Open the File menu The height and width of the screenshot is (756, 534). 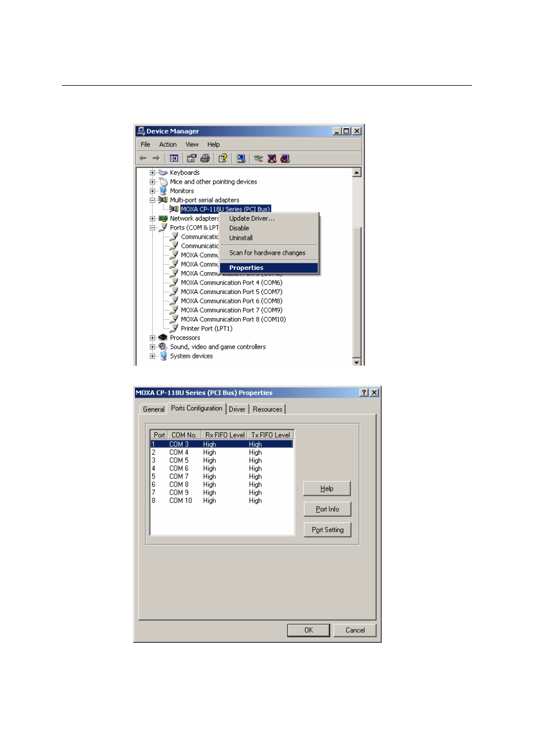146,144
